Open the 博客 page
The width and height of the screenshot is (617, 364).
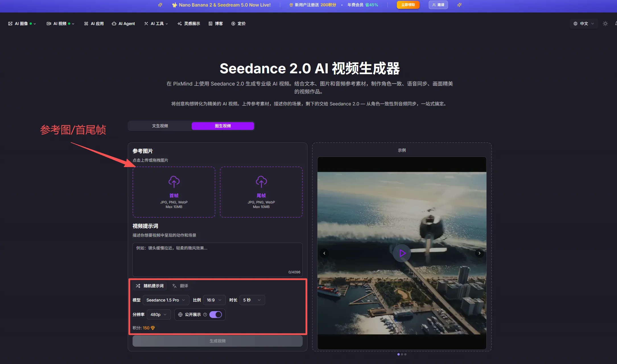216,24
